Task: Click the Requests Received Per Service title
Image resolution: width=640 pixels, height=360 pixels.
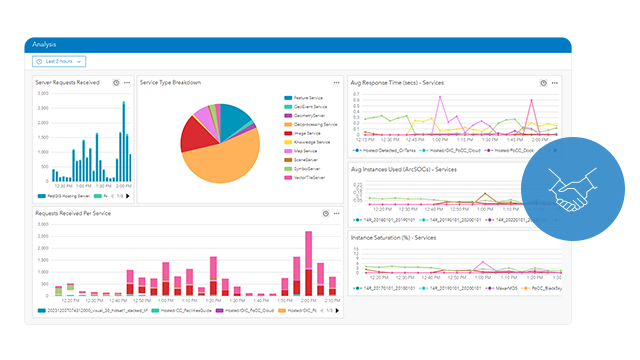Action: (x=73, y=213)
